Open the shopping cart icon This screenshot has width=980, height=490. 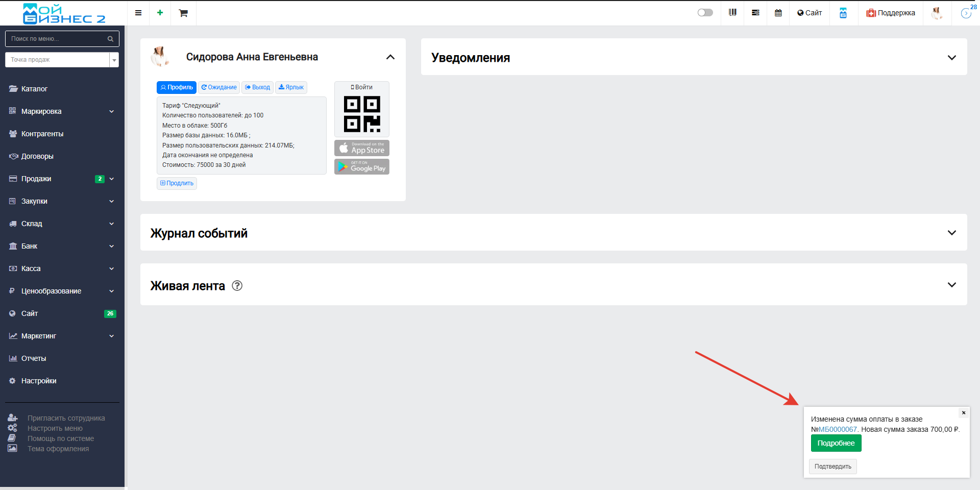coord(183,13)
